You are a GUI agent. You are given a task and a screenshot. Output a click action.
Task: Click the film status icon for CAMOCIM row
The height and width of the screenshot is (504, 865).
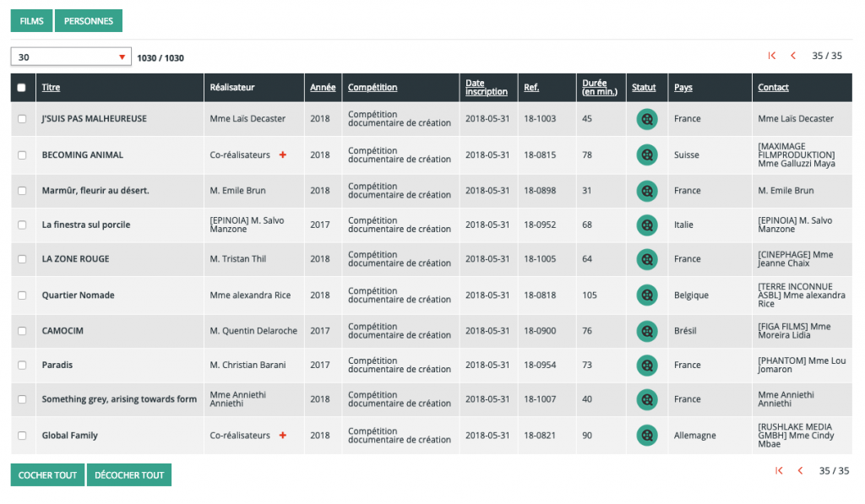click(x=646, y=331)
